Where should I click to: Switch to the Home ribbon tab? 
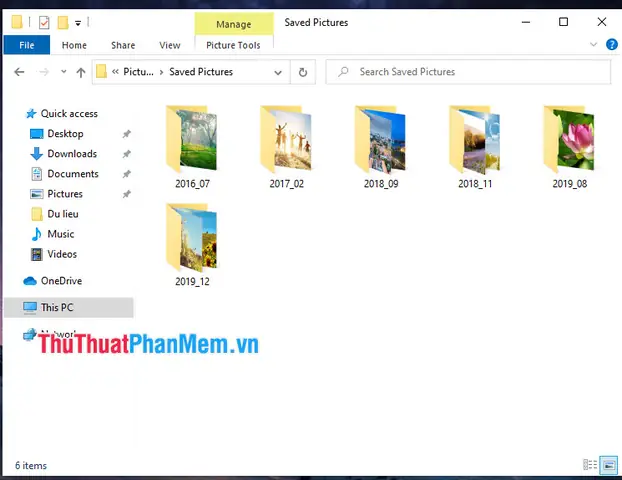point(74,45)
